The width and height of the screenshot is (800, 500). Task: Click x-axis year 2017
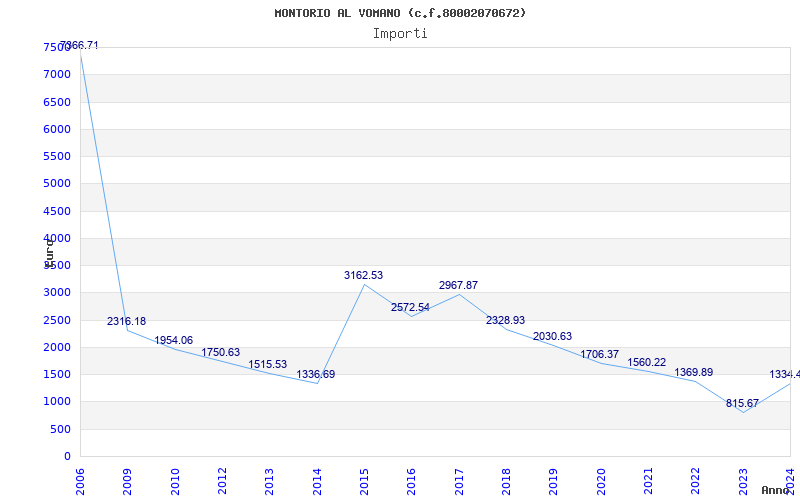pyautogui.click(x=459, y=481)
